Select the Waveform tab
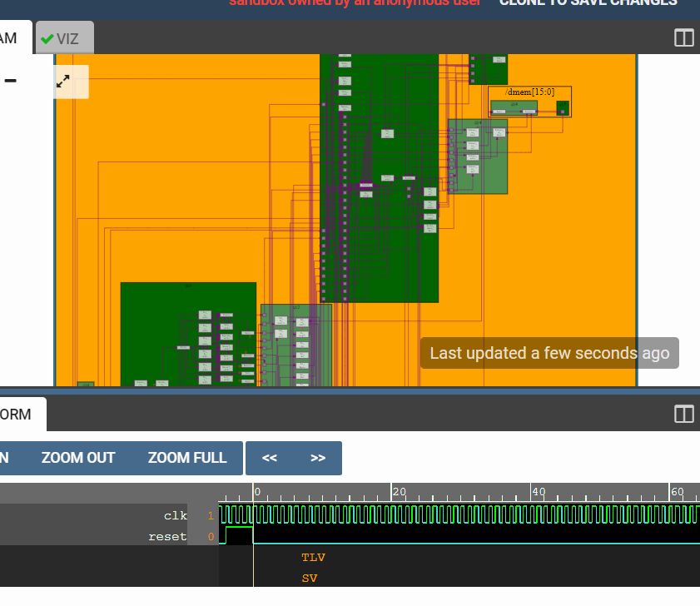Viewport: 700px width, 606px height. [x=22, y=414]
